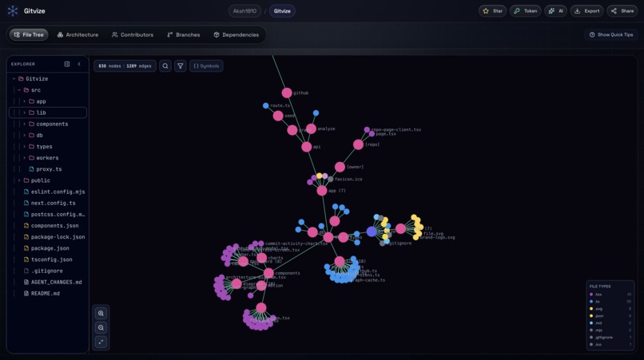This screenshot has width=644, height=360.
Task: Click the gray .gitignore node in the graph
Action: [383, 243]
